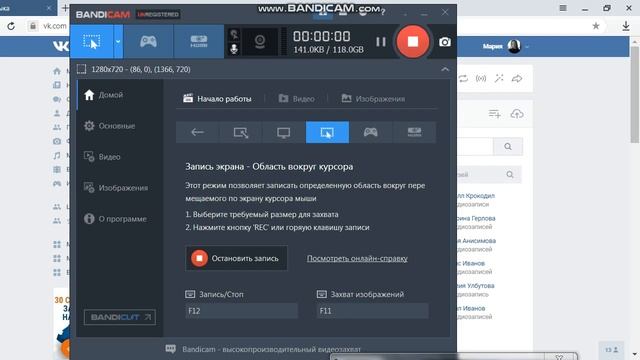
Task: Toggle the webcam overlay icon
Action: (x=260, y=42)
